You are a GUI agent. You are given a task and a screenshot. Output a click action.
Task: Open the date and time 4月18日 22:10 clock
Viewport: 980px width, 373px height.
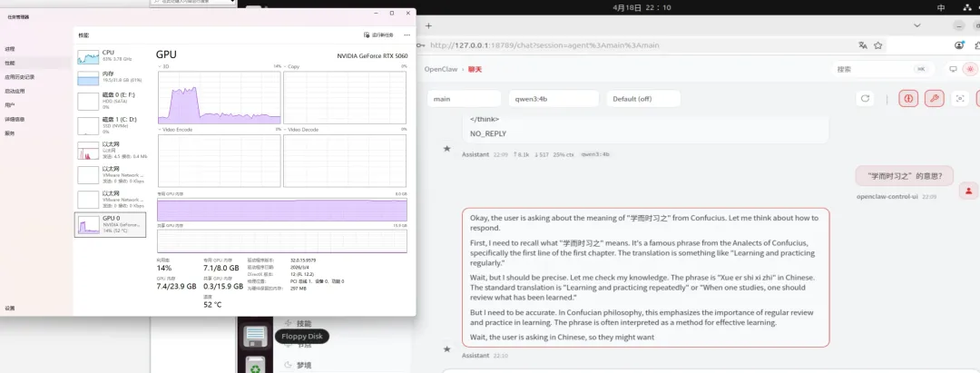coord(642,7)
